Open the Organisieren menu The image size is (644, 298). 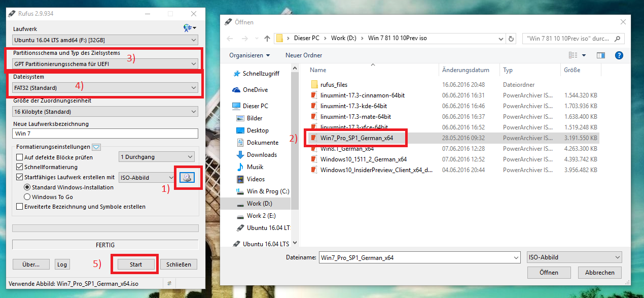click(x=249, y=55)
